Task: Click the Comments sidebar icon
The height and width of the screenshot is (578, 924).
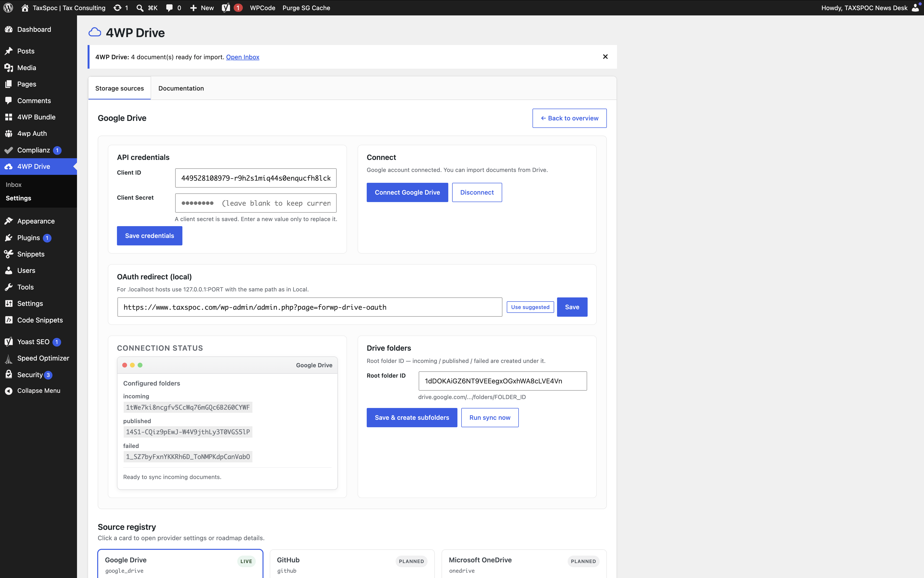Action: 8,100
